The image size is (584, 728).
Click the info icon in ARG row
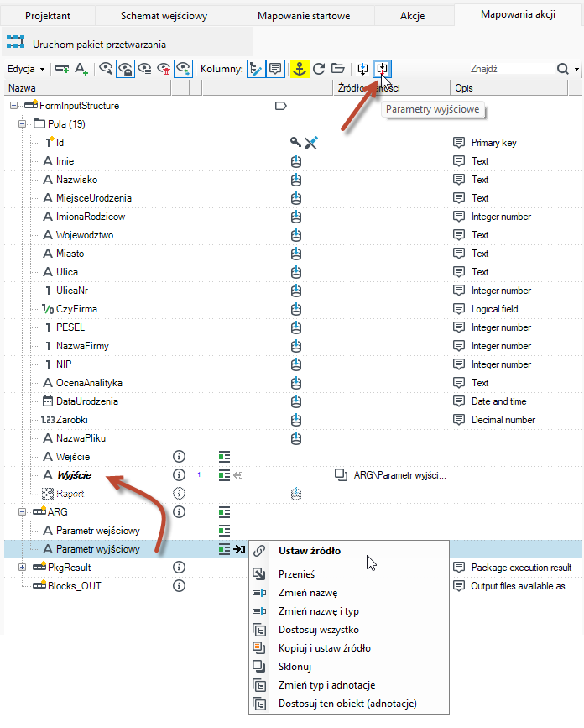[179, 512]
